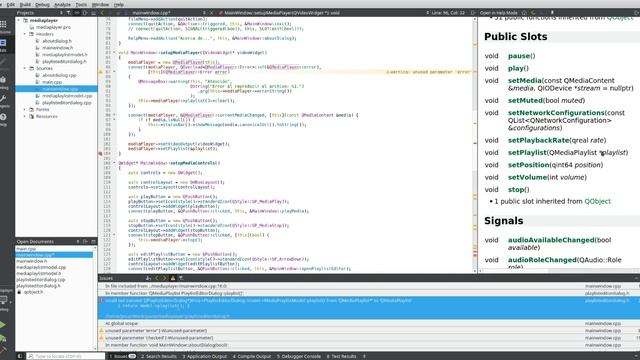Select qobject.h in Open Documents
The image size is (640, 360).
click(x=33, y=292)
